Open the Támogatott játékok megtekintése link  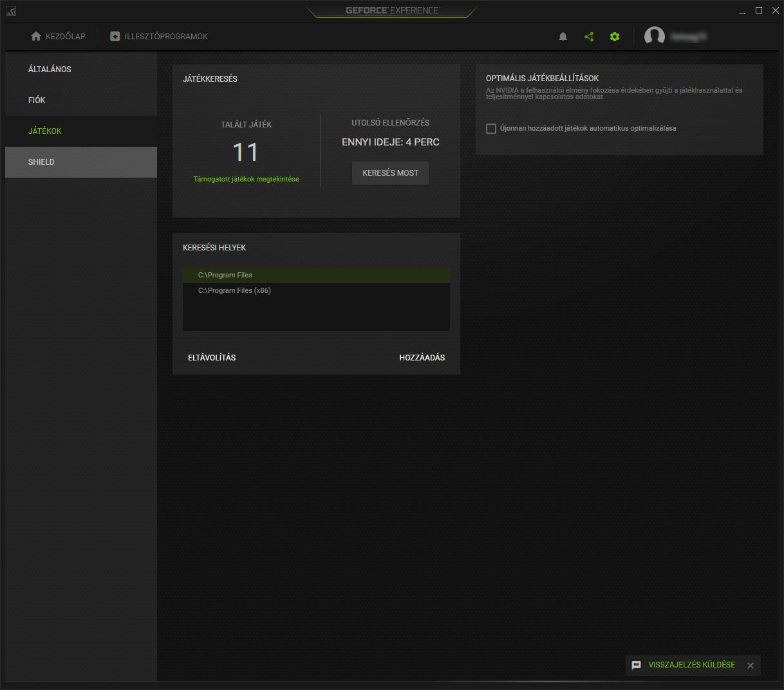point(246,179)
